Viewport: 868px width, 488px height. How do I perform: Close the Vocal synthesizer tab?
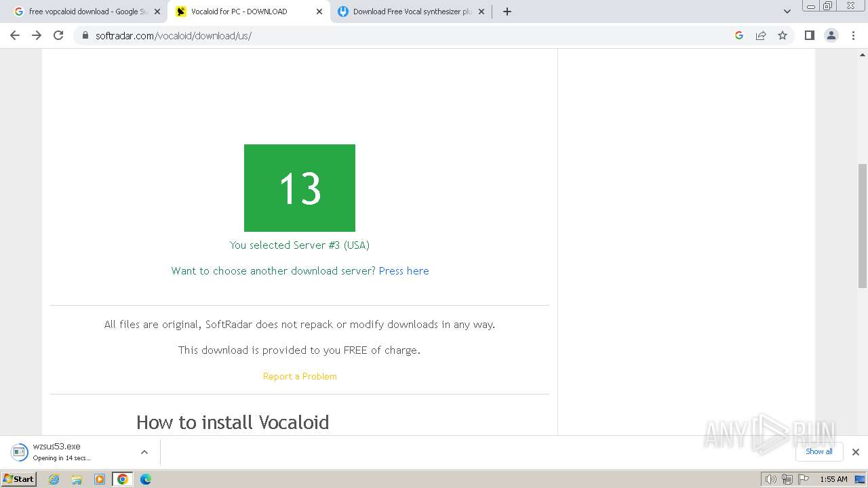click(x=481, y=12)
